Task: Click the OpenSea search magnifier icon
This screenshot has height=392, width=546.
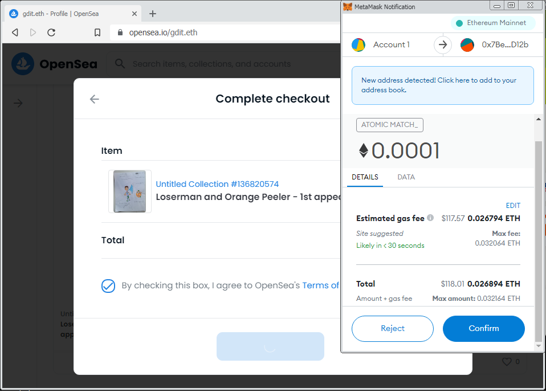Action: (120, 64)
